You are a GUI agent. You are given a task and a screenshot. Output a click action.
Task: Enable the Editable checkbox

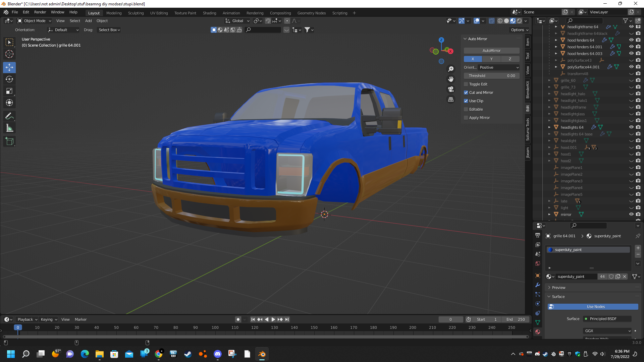pyautogui.click(x=466, y=109)
